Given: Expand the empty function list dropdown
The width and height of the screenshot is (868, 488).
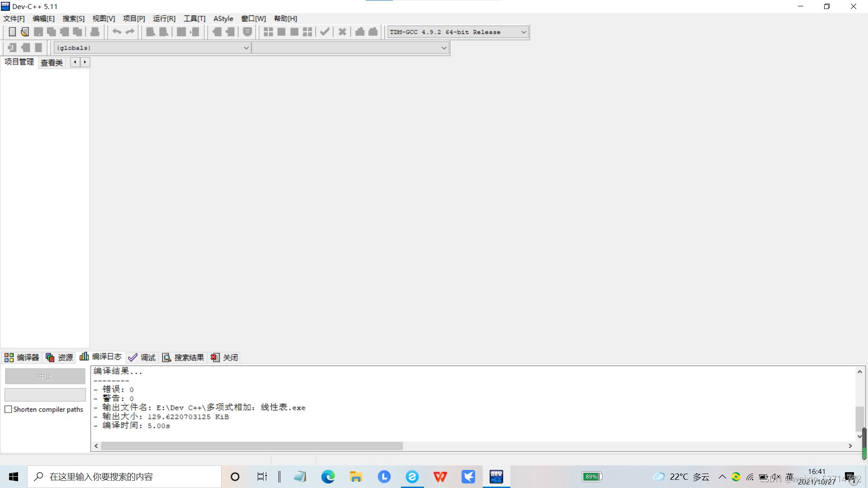Looking at the screenshot, I should pyautogui.click(x=350, y=48).
